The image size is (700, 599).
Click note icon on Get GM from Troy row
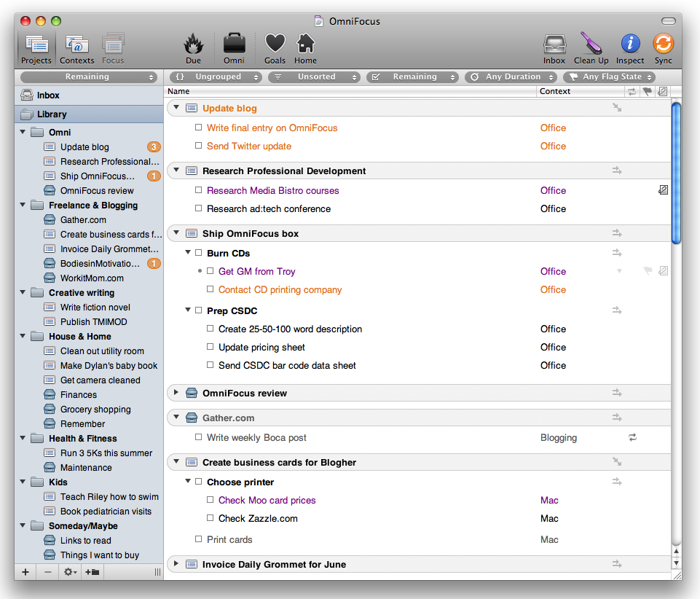pyautogui.click(x=664, y=270)
